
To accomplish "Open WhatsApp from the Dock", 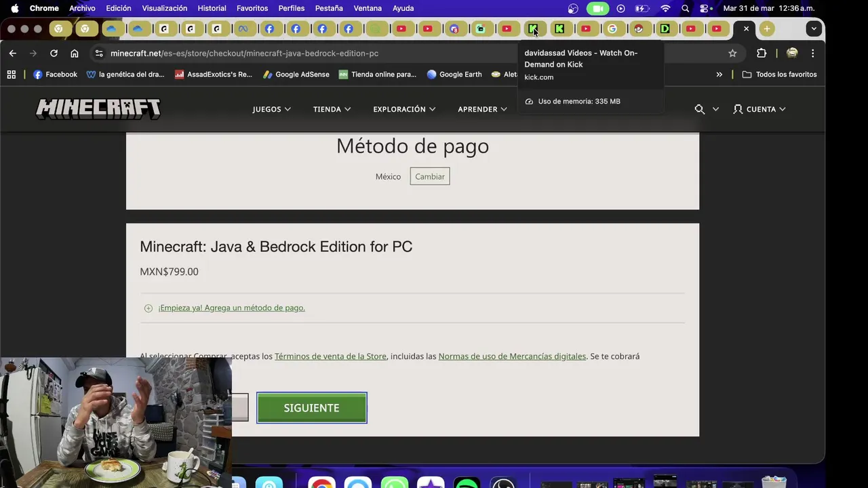I will click(394, 483).
